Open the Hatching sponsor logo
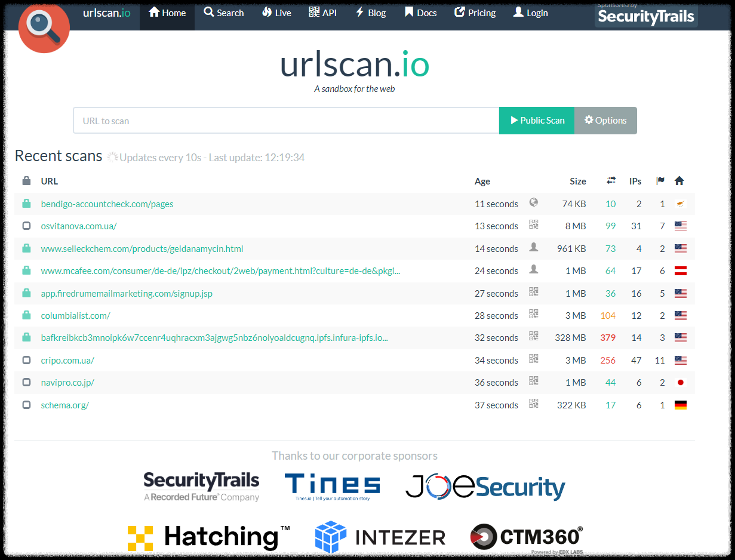The width and height of the screenshot is (735, 560). point(209,537)
